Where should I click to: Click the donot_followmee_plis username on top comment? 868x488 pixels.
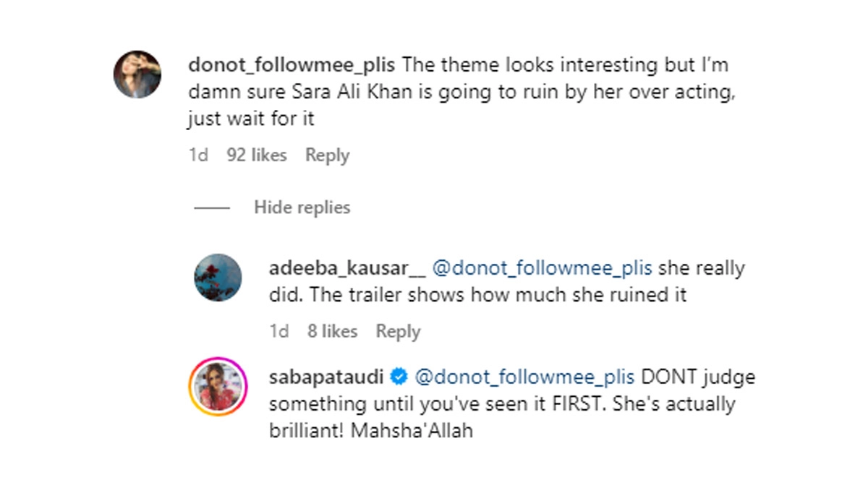(x=291, y=65)
